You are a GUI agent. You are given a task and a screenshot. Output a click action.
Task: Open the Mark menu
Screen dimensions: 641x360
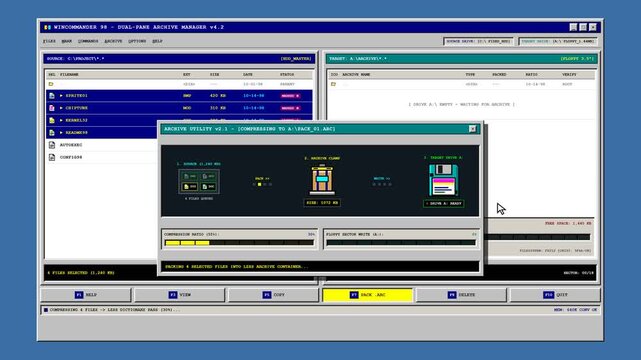[x=67, y=41]
